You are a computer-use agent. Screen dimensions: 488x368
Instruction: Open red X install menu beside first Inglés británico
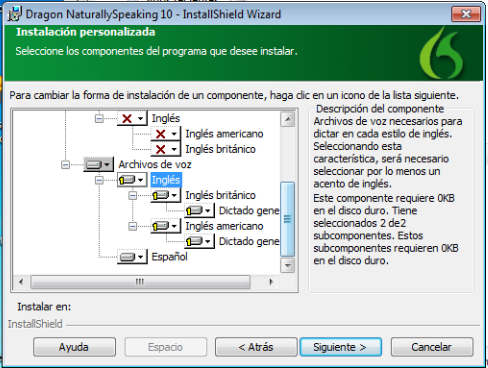click(x=166, y=149)
